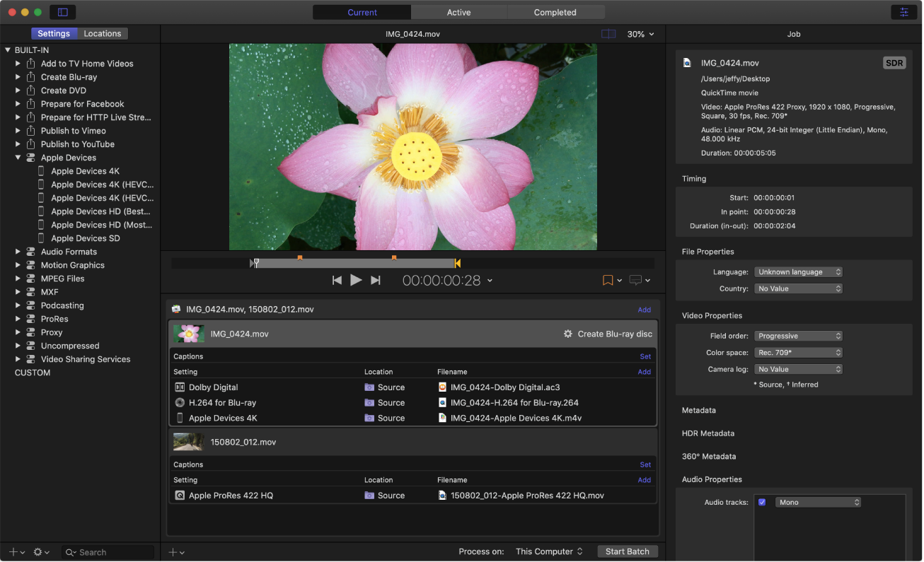Click the out-point marker on the timeline

[x=458, y=264]
